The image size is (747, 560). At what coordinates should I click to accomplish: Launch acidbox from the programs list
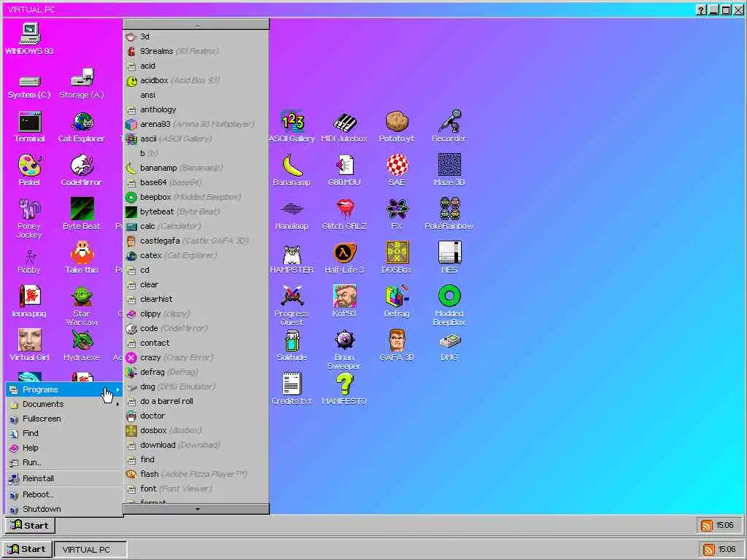[196, 80]
